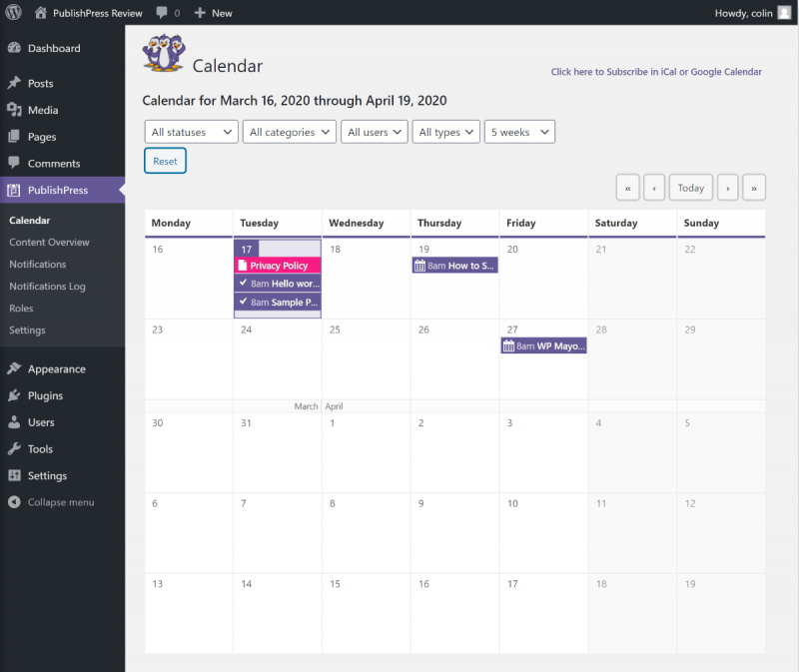Viewport: 799px width, 672px height.
Task: Click the PublishPress mascot logo
Action: pos(163,54)
